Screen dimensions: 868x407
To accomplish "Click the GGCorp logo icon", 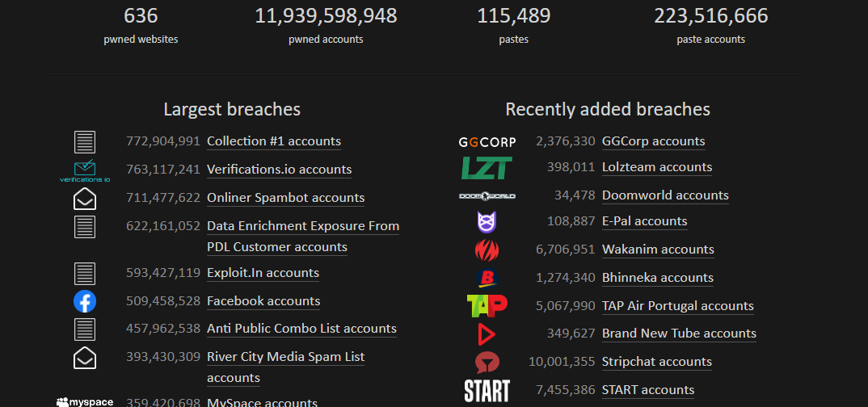I will point(487,142).
